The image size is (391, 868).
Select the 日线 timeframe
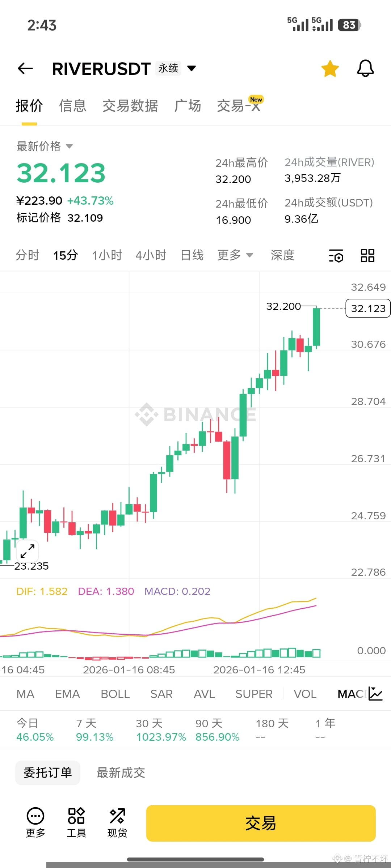click(192, 255)
